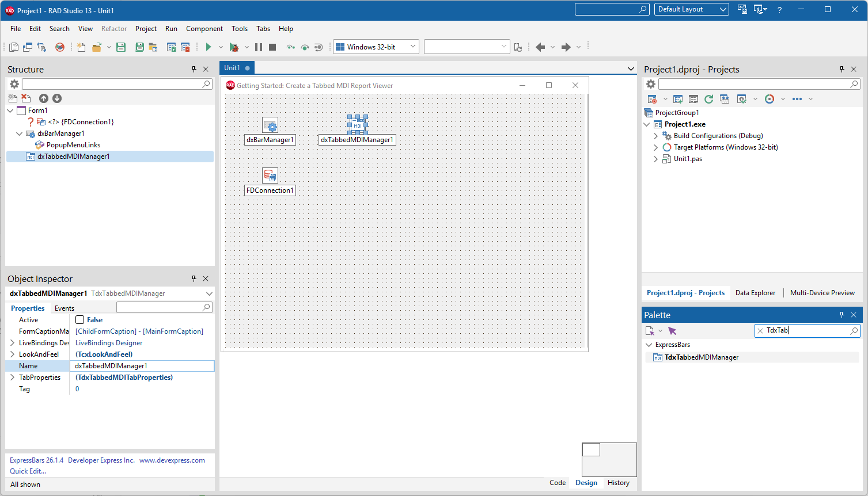Click the Projects panel settings gear icon
The height and width of the screenshot is (496, 868).
[x=651, y=84]
